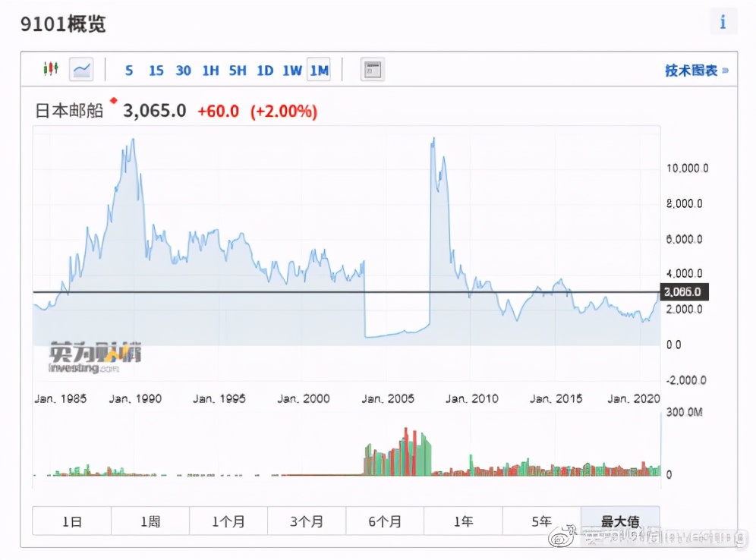Choose the 1D interval
The image size is (756, 560).
click(x=265, y=71)
